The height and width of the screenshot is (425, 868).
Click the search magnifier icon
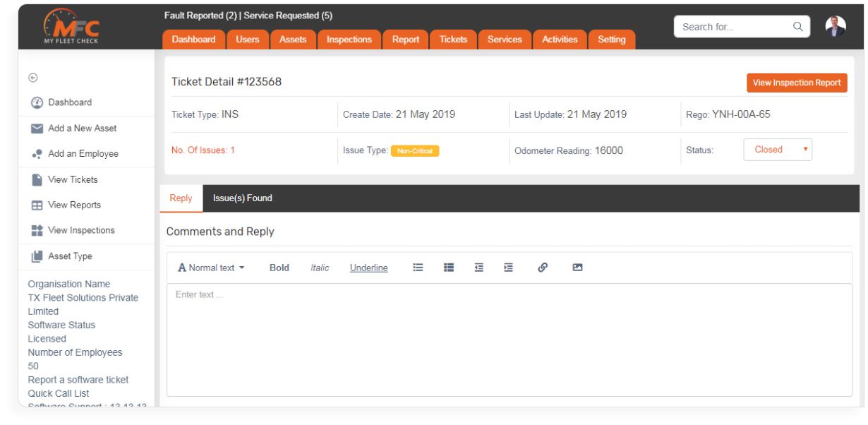(x=797, y=27)
